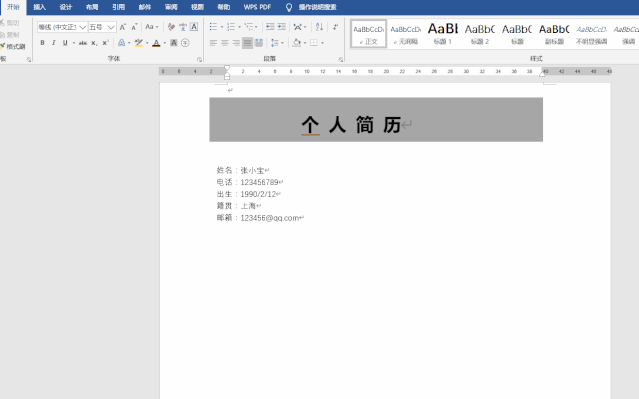The width and height of the screenshot is (639, 399).
Task: Toggle superscript formatting
Action: pyautogui.click(x=105, y=43)
